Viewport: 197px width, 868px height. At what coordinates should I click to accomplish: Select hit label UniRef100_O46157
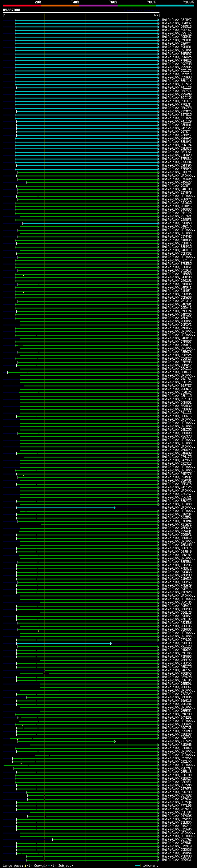pyautogui.click(x=177, y=670)
